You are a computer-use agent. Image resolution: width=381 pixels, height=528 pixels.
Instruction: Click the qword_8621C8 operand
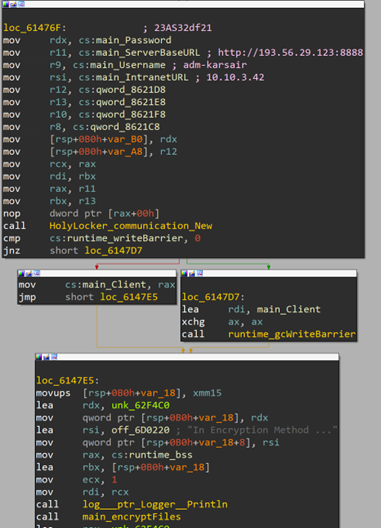(125, 127)
